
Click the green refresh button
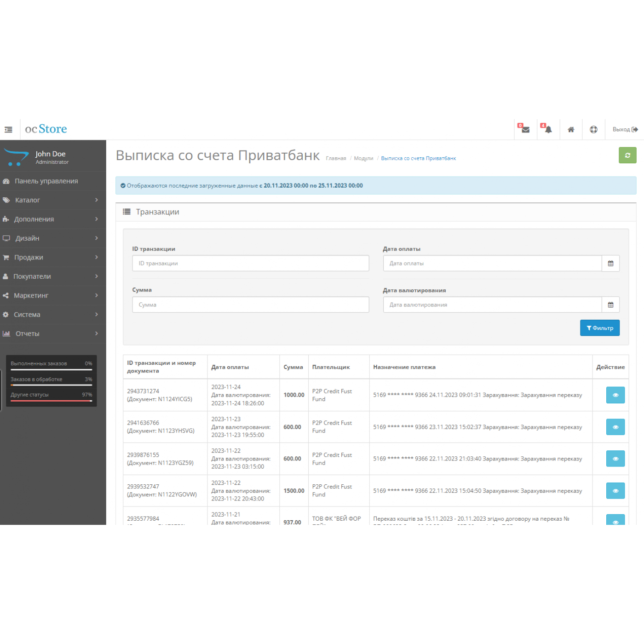[x=627, y=155]
